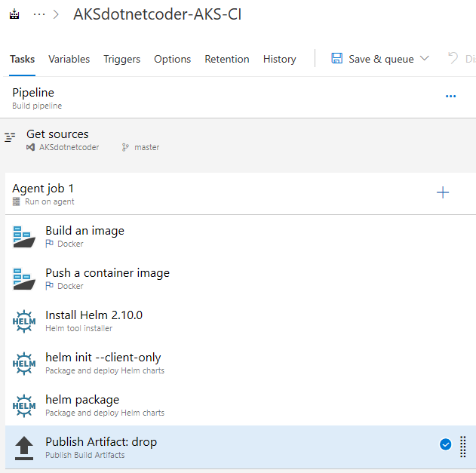
Task: Open the Pipeline more options ellipsis
Action: [x=450, y=97]
